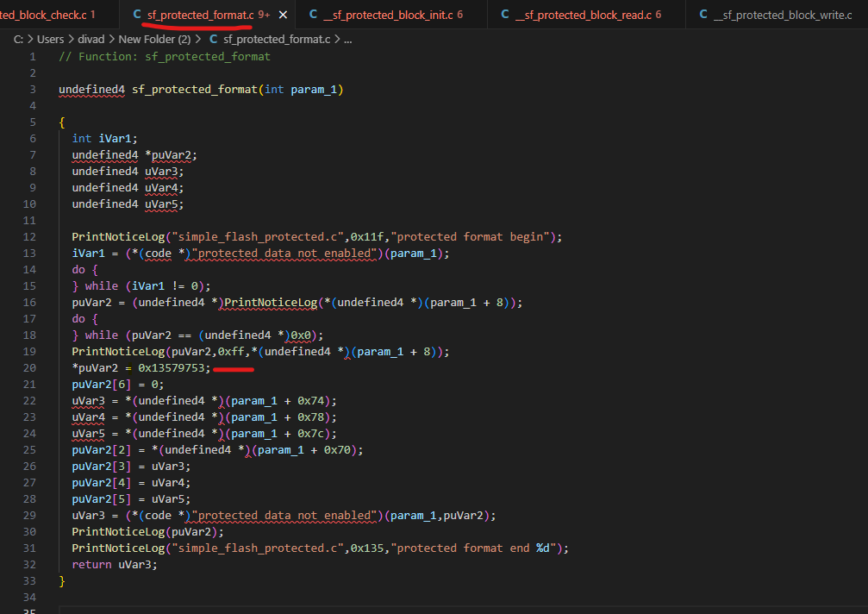The image size is (868, 614).
Task: Click 'PrintNoticeLog(puVar2);' on line 30
Action: (x=147, y=532)
